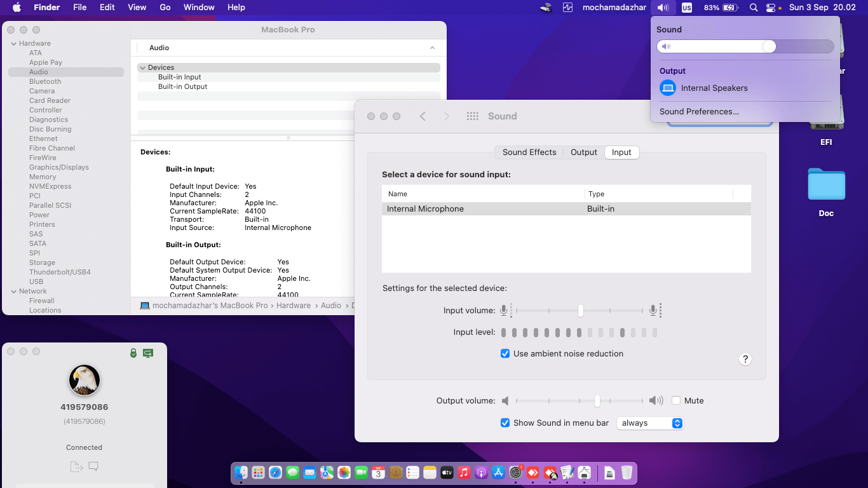Image resolution: width=868 pixels, height=488 pixels.
Task: Open the chat icon in AnyDesk window
Action: click(93, 467)
